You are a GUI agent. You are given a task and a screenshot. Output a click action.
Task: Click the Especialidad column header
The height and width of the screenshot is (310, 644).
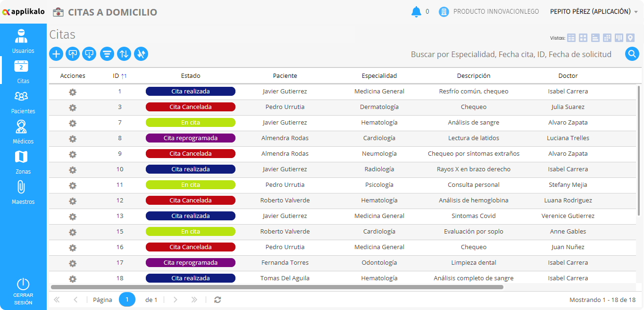pos(379,76)
